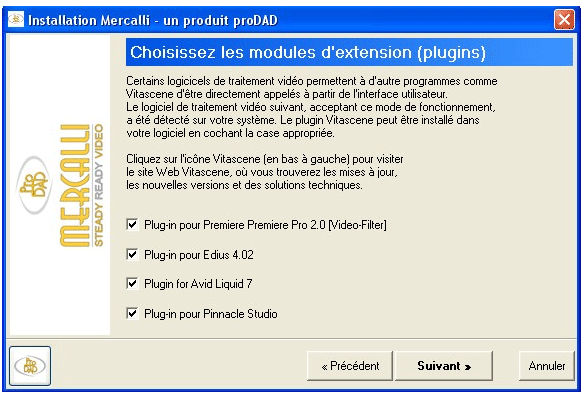Click the 'Cliquez sur l'icône Vitascene' paragraph
Image resolution: width=586 pixels, height=397 pixels.
pos(265,172)
